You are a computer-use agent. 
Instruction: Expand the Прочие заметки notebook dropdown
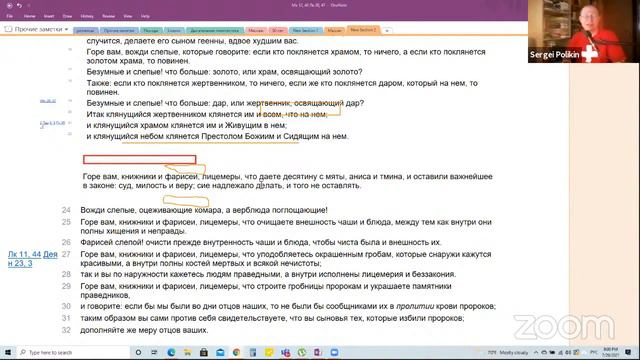67,29
